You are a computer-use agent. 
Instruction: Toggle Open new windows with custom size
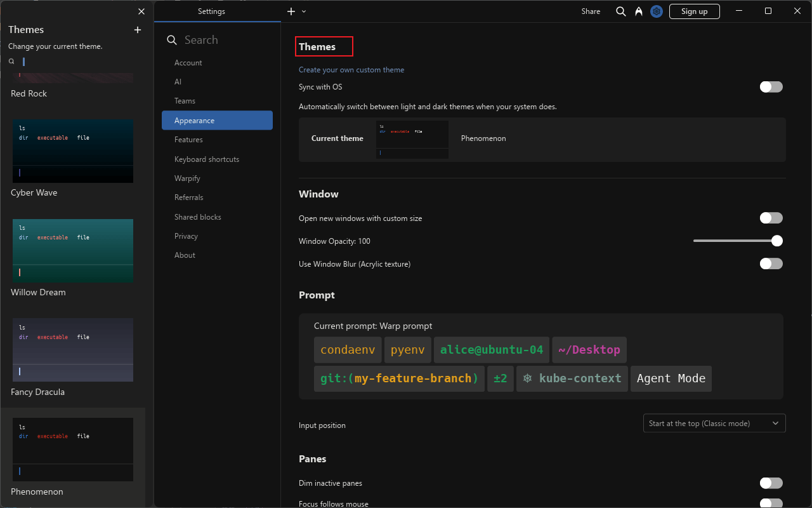(x=771, y=218)
